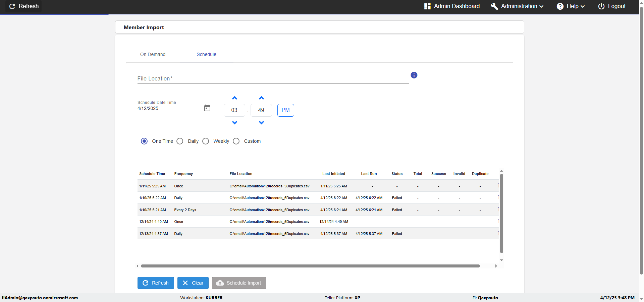Click the Administration wrench icon
This screenshot has height=302, width=644.
tap(494, 6)
